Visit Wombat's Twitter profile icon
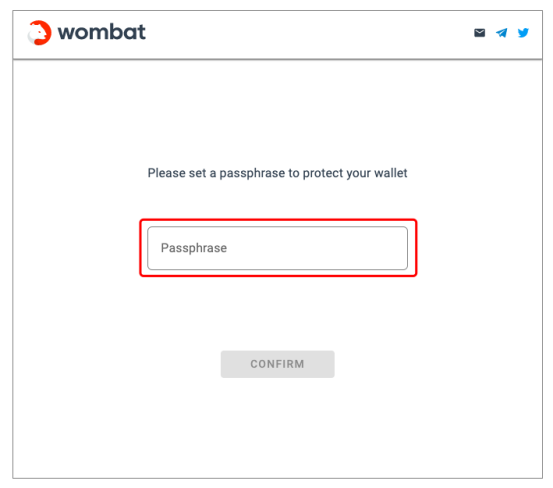This screenshot has width=553, height=488. tap(523, 33)
